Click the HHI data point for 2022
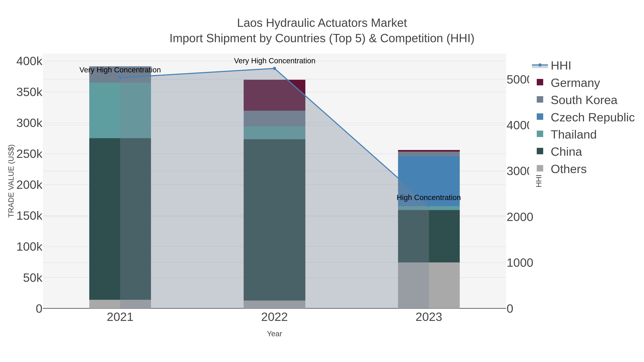Image resolution: width=644 pixels, height=362 pixels. click(x=274, y=68)
